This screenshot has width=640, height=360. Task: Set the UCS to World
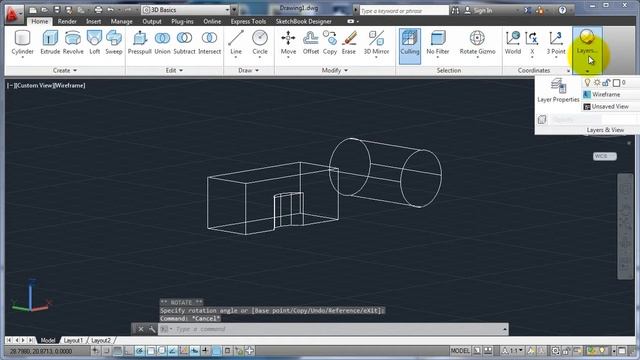pyautogui.click(x=513, y=43)
